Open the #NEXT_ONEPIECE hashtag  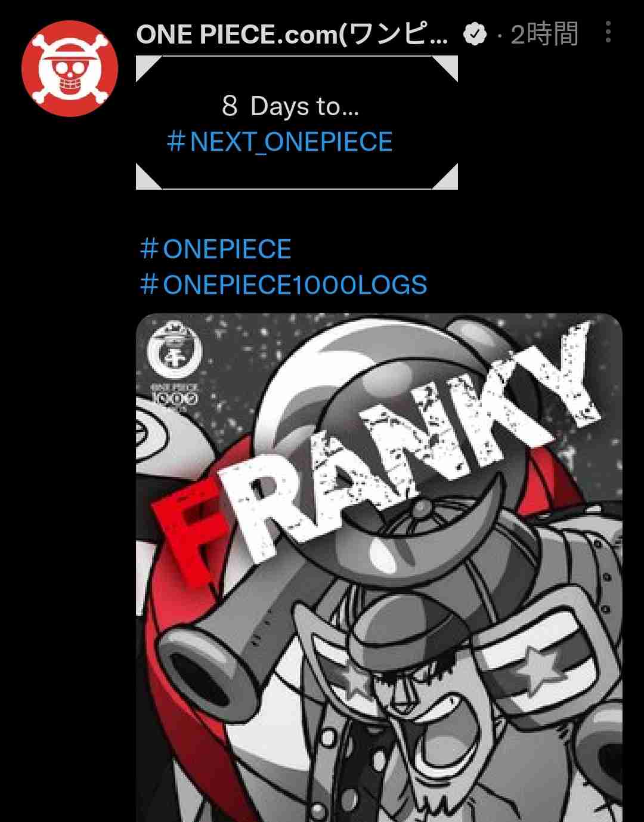point(280,142)
